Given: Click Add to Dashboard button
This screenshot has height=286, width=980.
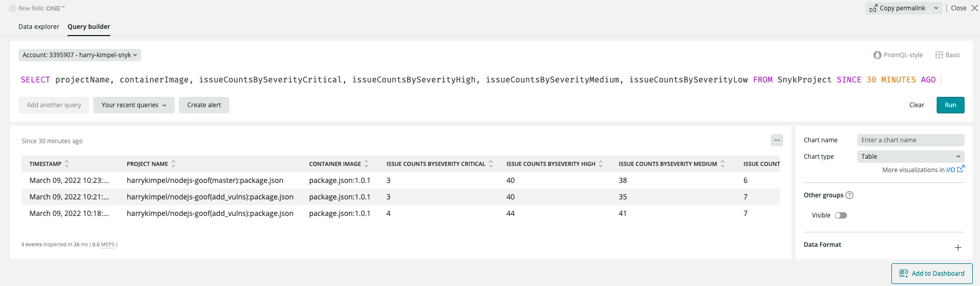Looking at the screenshot, I should 932,274.
